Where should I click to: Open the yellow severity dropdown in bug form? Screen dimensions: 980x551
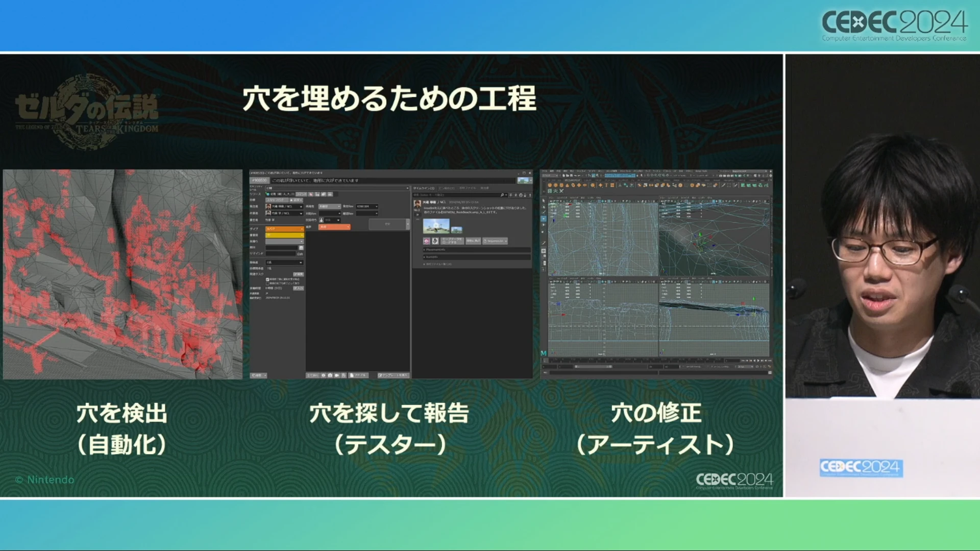pos(284,235)
